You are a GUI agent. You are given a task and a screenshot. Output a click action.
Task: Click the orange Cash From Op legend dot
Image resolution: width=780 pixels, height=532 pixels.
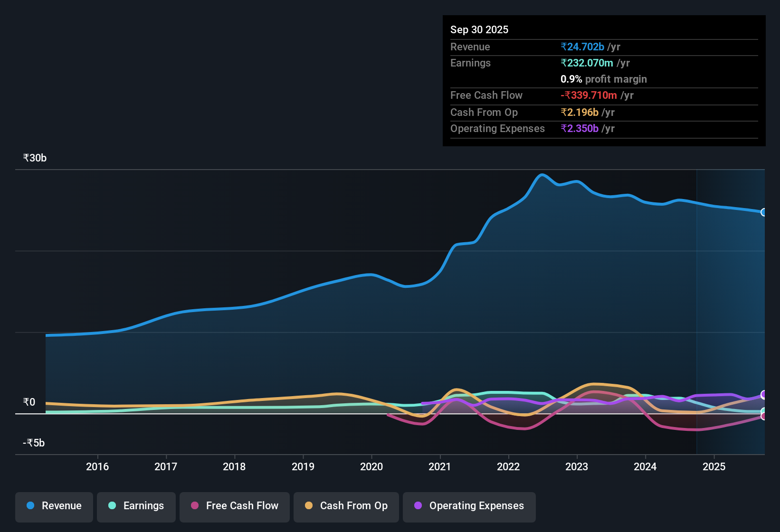coord(309,506)
